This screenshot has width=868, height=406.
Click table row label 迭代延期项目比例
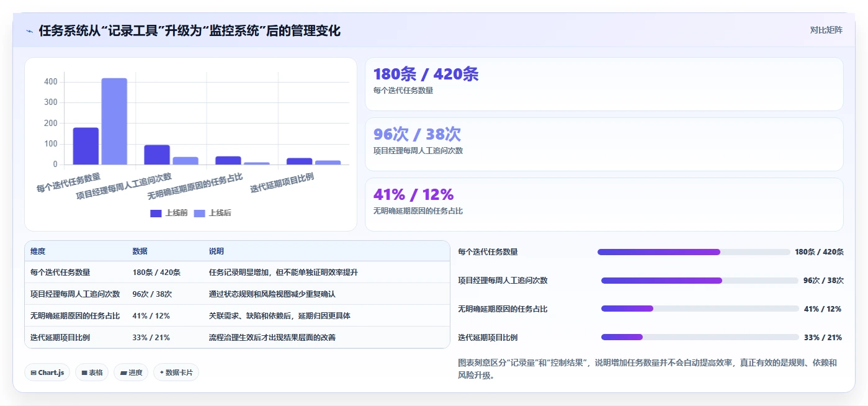[x=60, y=338]
